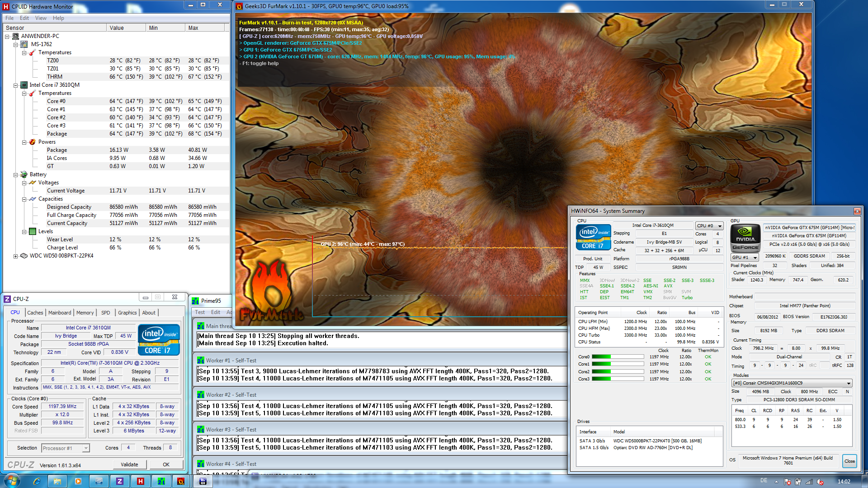
Task: Click the Value column header in HWMonitor
Action: (x=126, y=28)
